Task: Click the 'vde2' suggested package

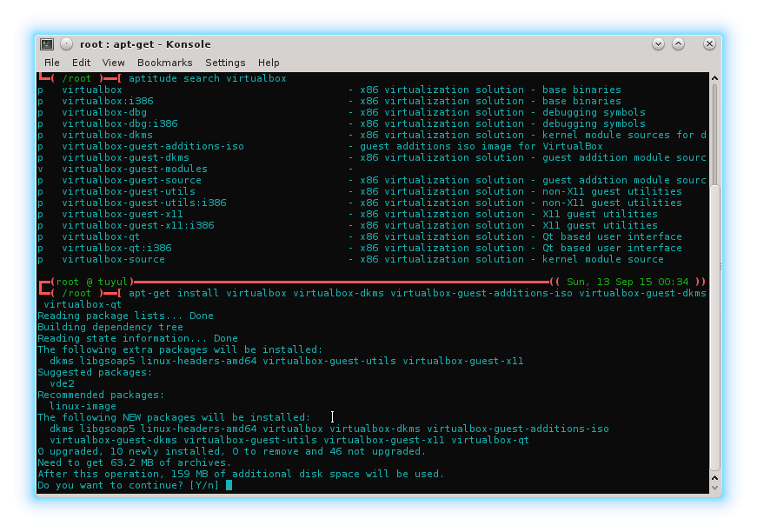Action: [x=62, y=384]
